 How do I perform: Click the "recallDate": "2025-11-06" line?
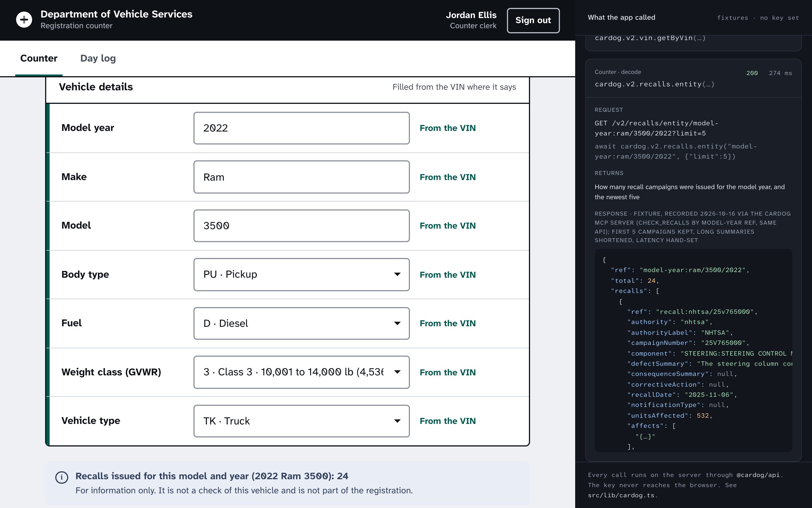(x=682, y=395)
